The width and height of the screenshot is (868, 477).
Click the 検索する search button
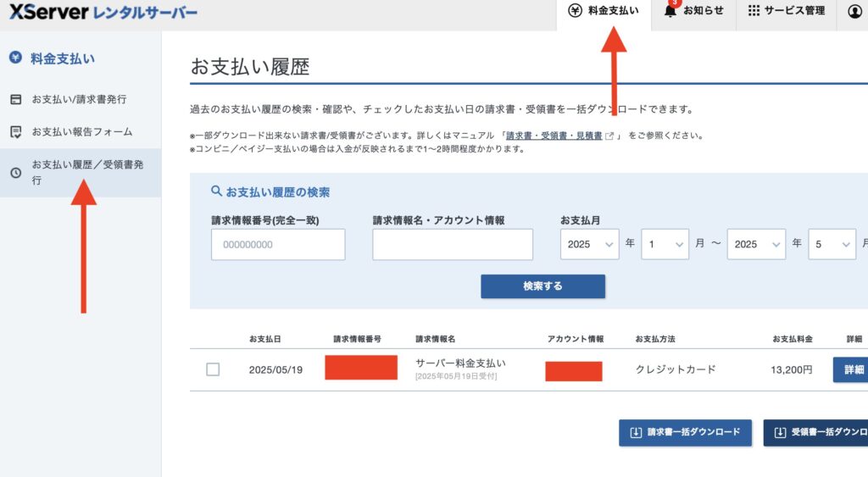542,286
